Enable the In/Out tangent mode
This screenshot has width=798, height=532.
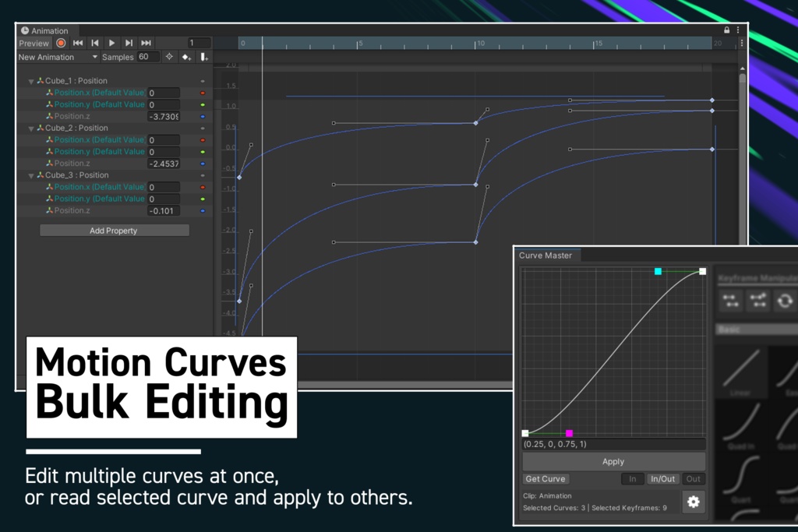pos(663,478)
